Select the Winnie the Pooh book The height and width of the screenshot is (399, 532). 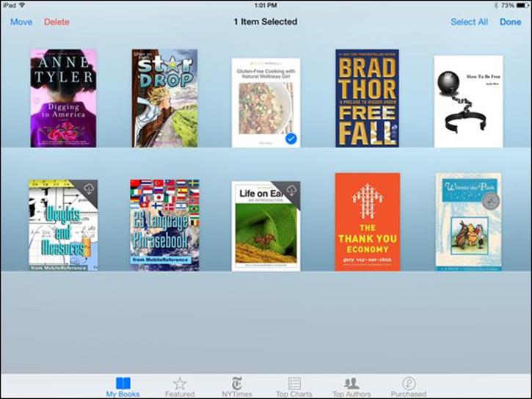coord(469,222)
